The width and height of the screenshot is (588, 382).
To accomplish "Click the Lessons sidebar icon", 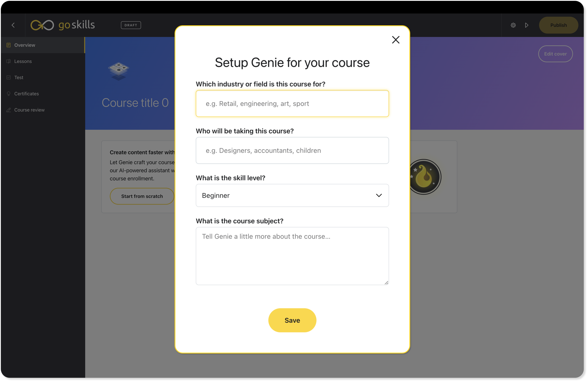I will click(9, 61).
